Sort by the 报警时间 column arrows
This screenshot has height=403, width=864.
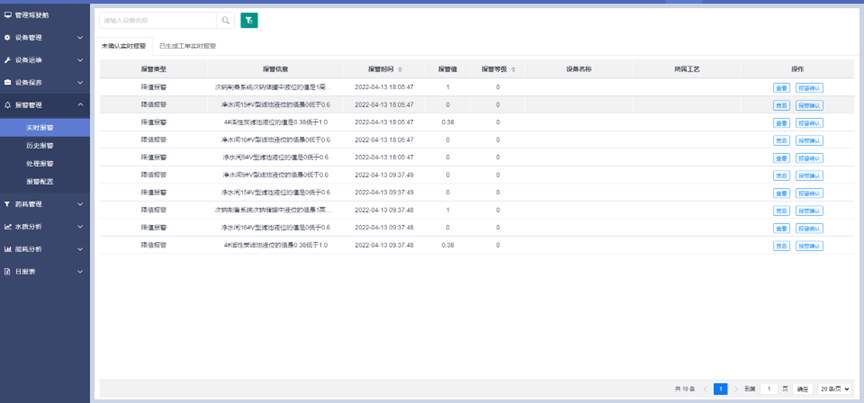pyautogui.click(x=400, y=69)
